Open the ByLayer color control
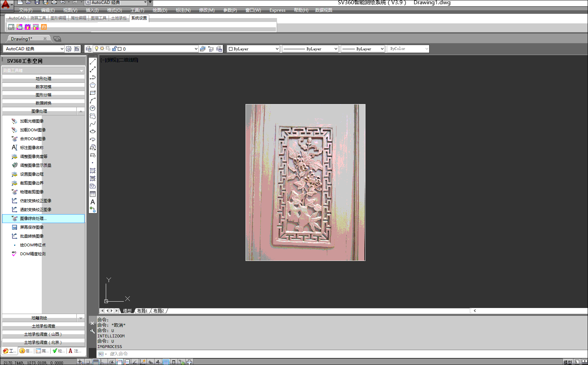The width and height of the screenshot is (588, 365). pyautogui.click(x=254, y=49)
